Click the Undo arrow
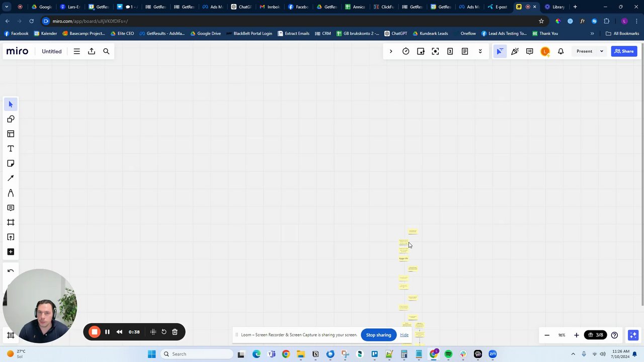 click(x=11, y=271)
